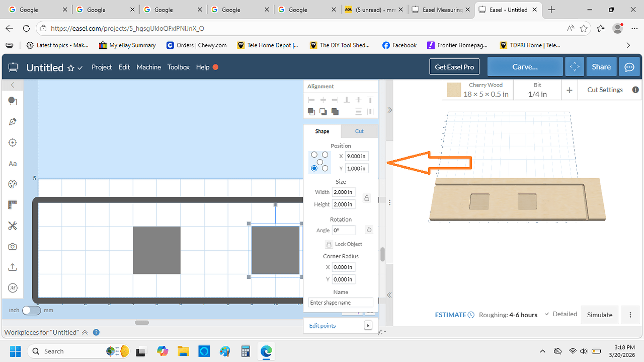Screen dimensions: 644x362
Task: Toggle inch/mm units switch
Action: 31,310
